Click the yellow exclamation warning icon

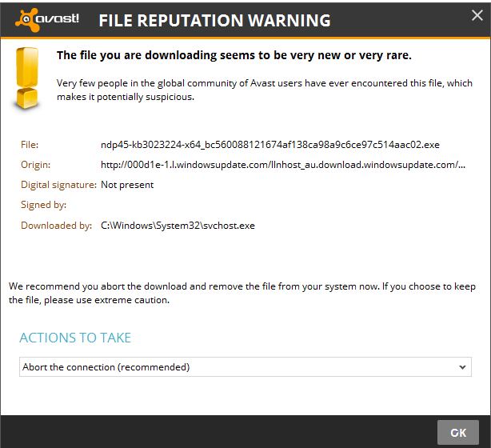coord(27,78)
